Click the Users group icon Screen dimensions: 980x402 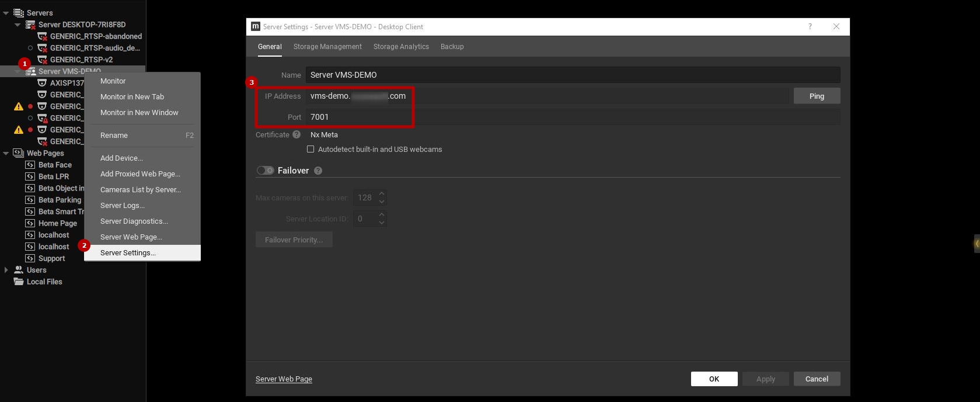pos(19,270)
